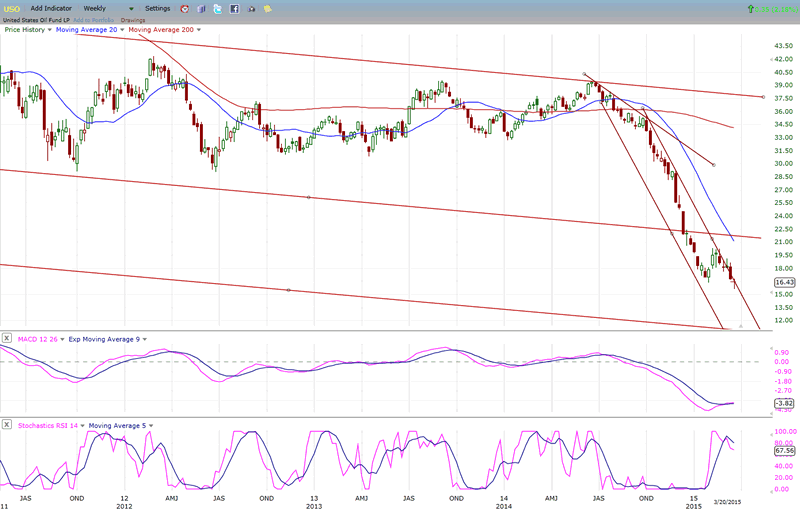Image resolution: width=800 pixels, height=509 pixels.
Task: Close the MACD indicator panel
Action: [6, 339]
